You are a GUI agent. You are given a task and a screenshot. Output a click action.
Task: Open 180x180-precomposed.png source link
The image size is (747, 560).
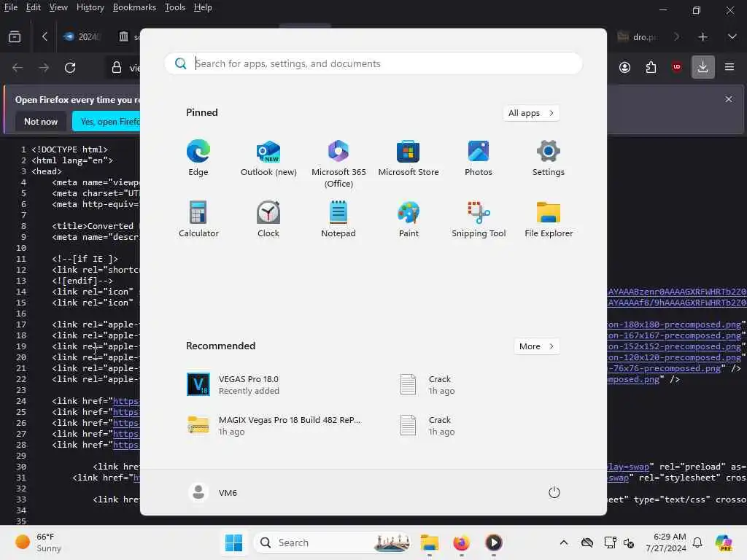click(674, 324)
